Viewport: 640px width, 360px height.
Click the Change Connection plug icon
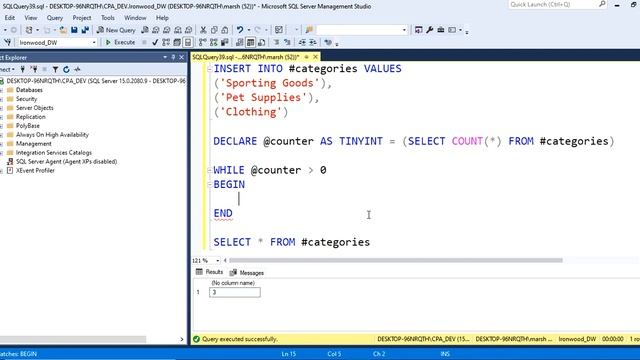[7, 42]
